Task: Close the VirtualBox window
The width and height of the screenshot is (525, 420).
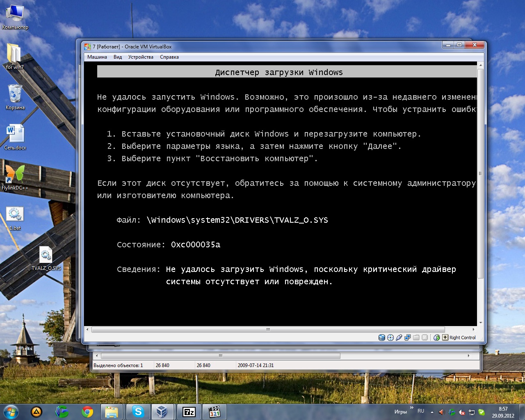Action: coord(475,45)
